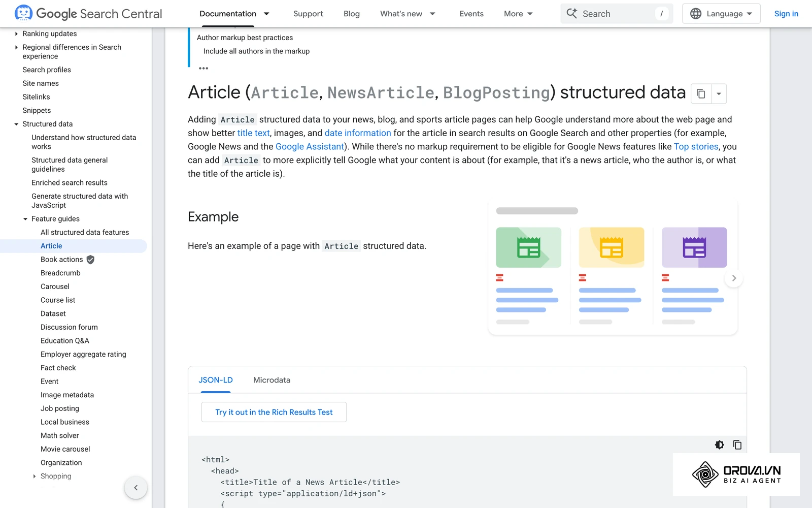Expand Regional differences in Search experience

point(16,47)
